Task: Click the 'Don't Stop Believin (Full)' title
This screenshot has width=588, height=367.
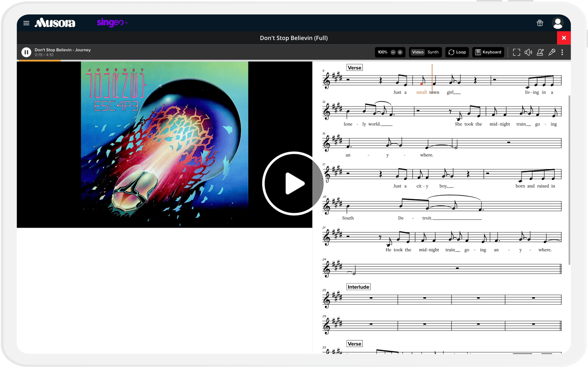Action: tap(294, 38)
